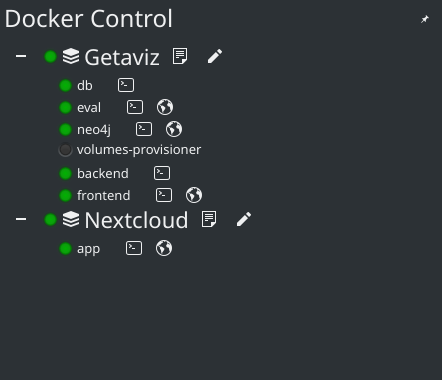This screenshot has width=442, height=380.
Task: Open eval container in web browser
Action: 165,107
